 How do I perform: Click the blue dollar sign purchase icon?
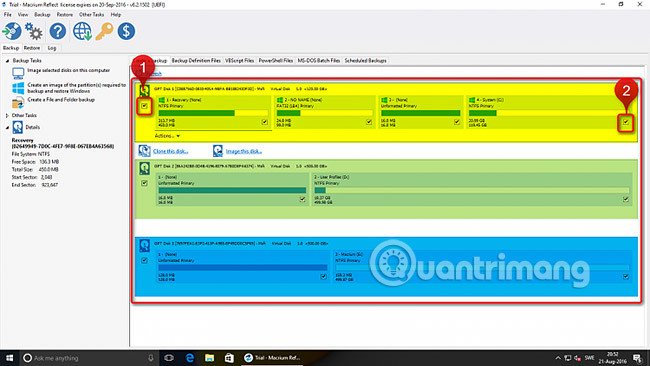point(126,31)
